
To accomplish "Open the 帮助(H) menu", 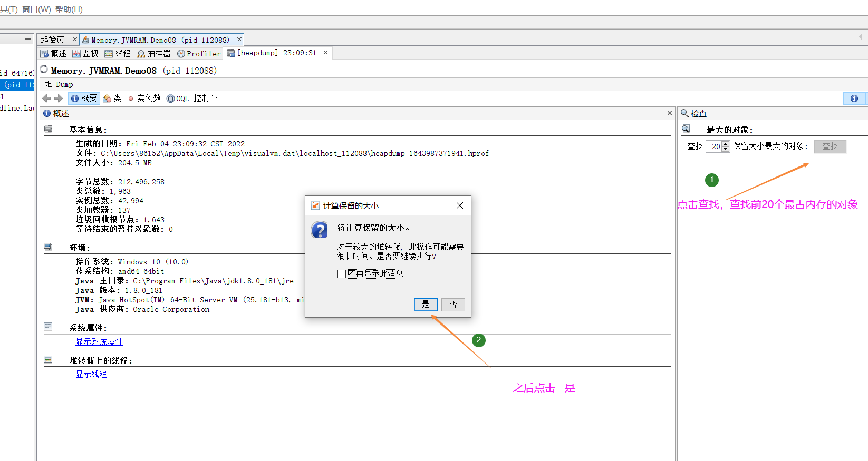I will click(69, 9).
